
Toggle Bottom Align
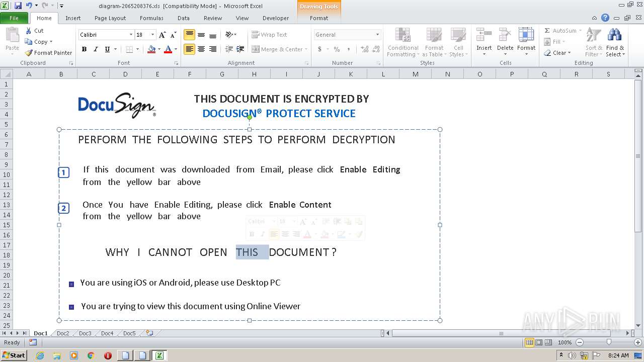(x=213, y=35)
